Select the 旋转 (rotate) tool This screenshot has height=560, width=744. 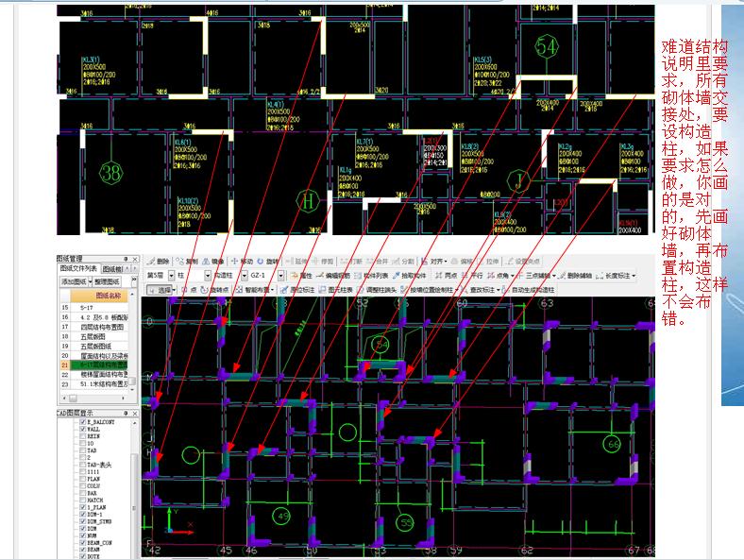coord(268,261)
